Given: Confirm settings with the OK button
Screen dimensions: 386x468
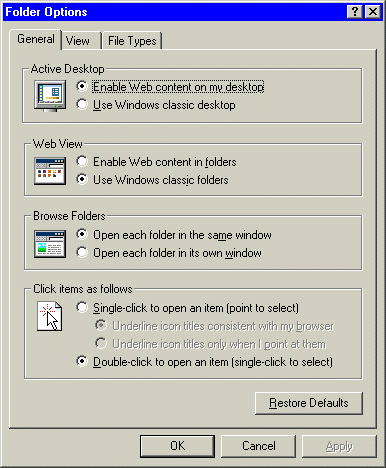Looking at the screenshot, I should click(177, 446).
